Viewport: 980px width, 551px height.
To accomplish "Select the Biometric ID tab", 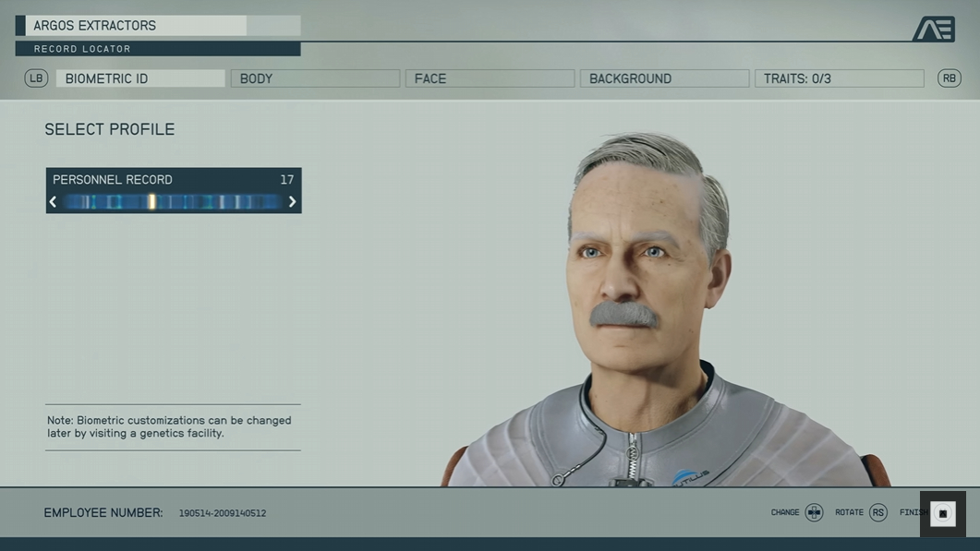I will click(140, 78).
